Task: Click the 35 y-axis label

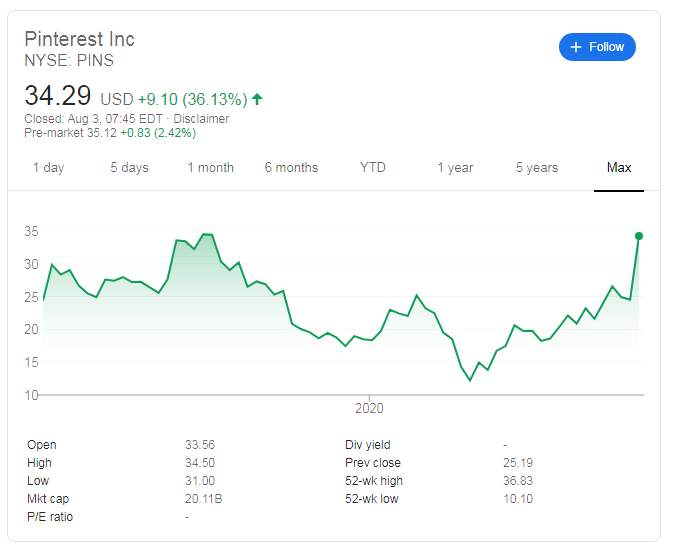Action: click(31, 232)
